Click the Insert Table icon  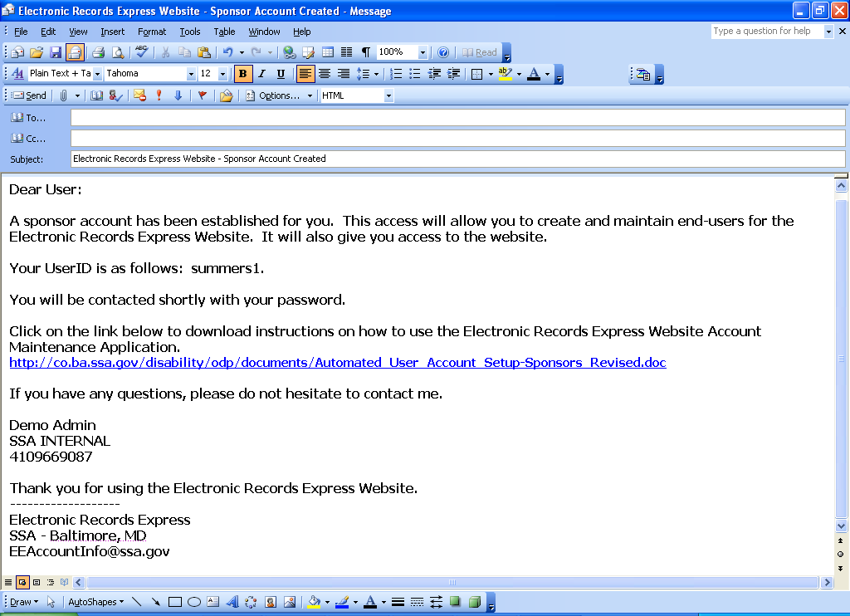coord(327,52)
